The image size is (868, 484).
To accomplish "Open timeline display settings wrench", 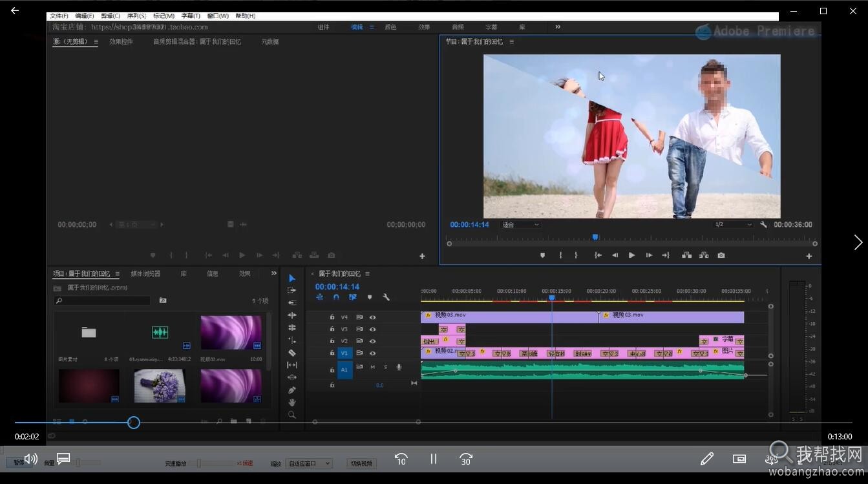I will pyautogui.click(x=386, y=297).
